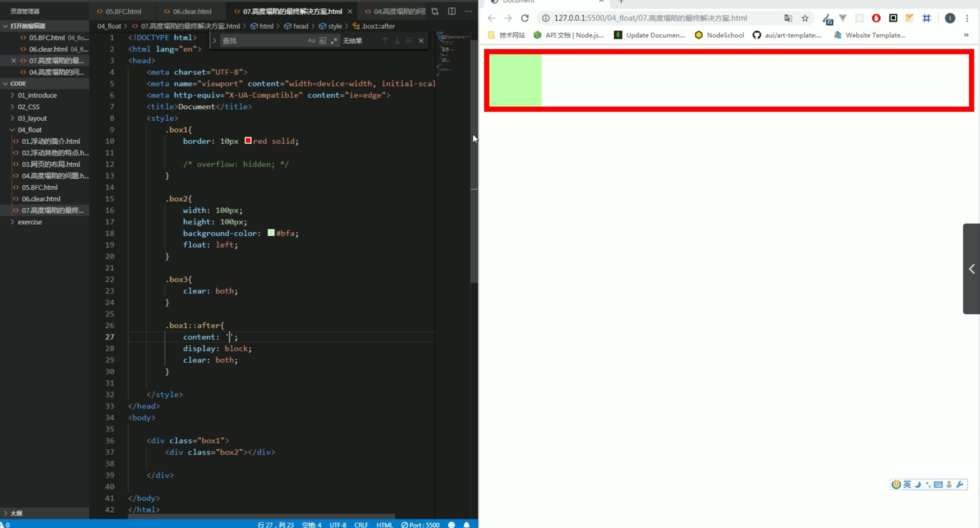Image resolution: width=980 pixels, height=528 pixels.
Task: Click the split editor icon
Action: pos(452,11)
